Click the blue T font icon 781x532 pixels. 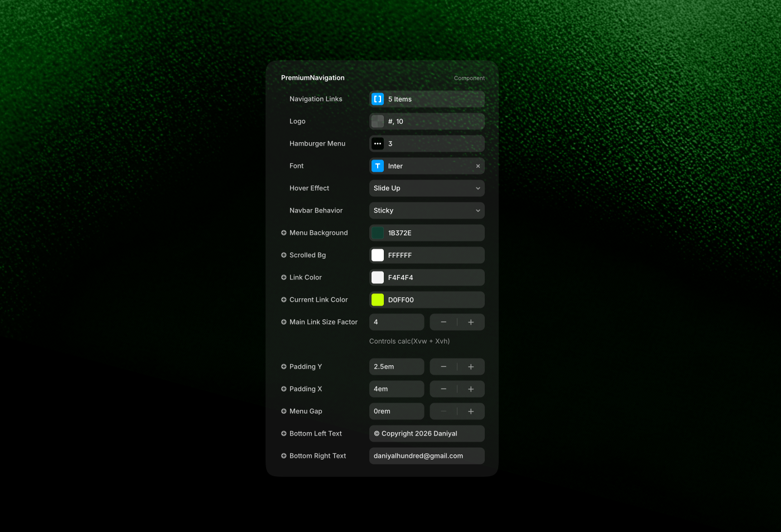(378, 166)
